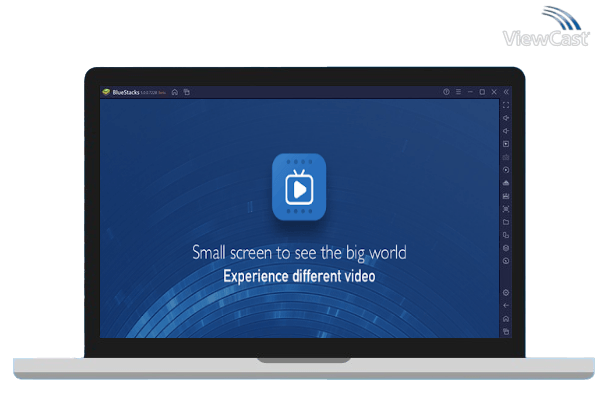Click the hexagon eco mode icon
Viewport: 602px width, 414px height.
coord(506,248)
